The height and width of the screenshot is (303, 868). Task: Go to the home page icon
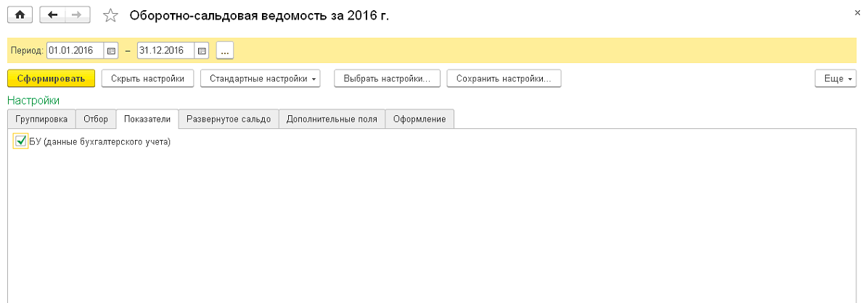(20, 15)
